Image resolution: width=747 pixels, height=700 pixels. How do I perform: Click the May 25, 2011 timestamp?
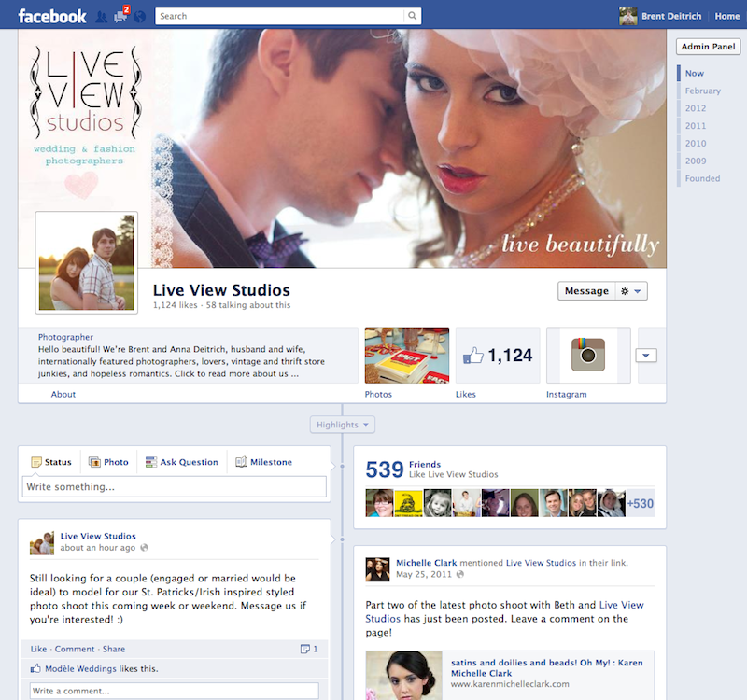[x=424, y=574]
